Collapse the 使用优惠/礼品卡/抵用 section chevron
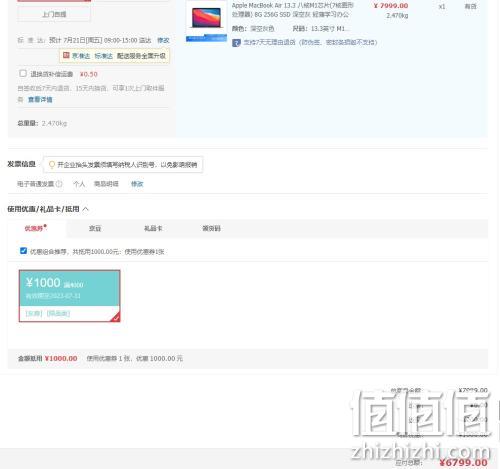This screenshot has width=500, height=469. 86,209
